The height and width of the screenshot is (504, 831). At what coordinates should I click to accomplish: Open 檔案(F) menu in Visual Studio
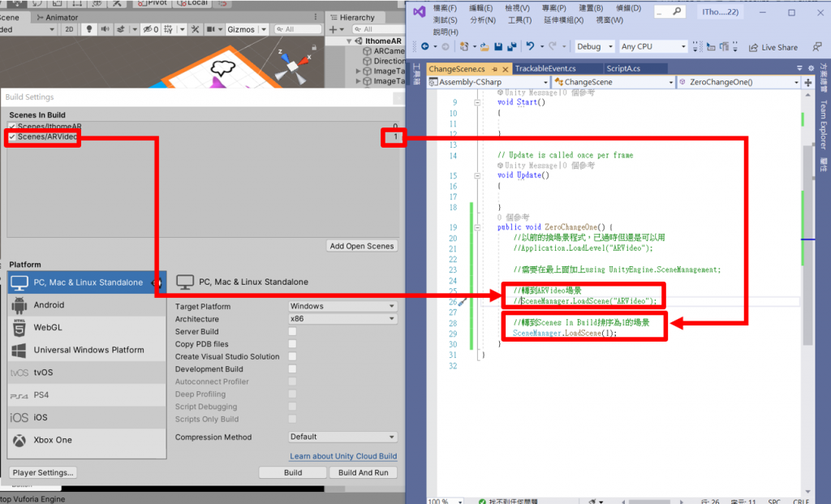coord(445,8)
